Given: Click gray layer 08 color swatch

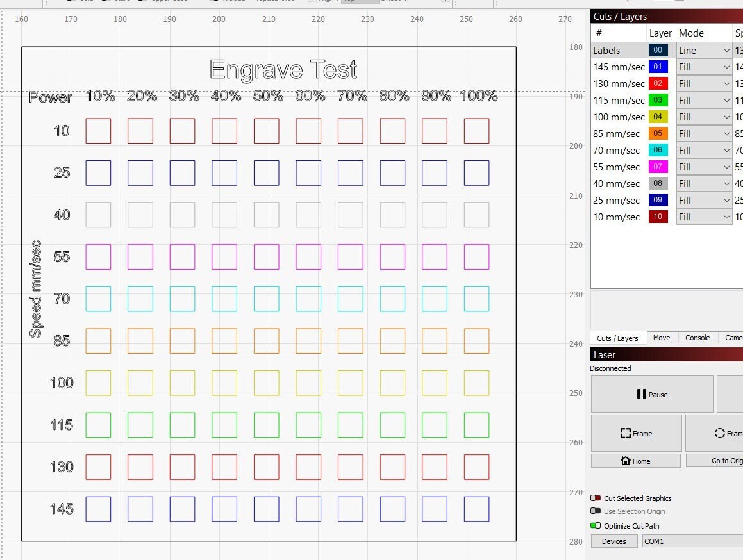Looking at the screenshot, I should [x=658, y=183].
